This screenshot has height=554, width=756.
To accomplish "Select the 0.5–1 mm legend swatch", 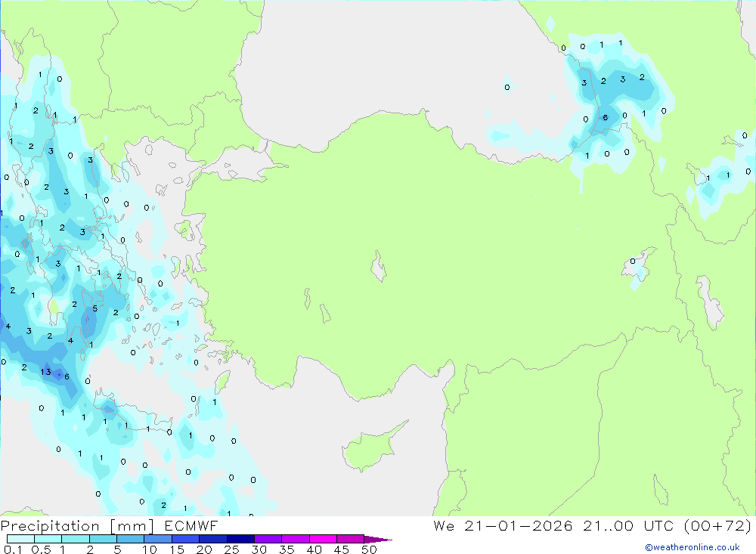I will tap(48, 539).
